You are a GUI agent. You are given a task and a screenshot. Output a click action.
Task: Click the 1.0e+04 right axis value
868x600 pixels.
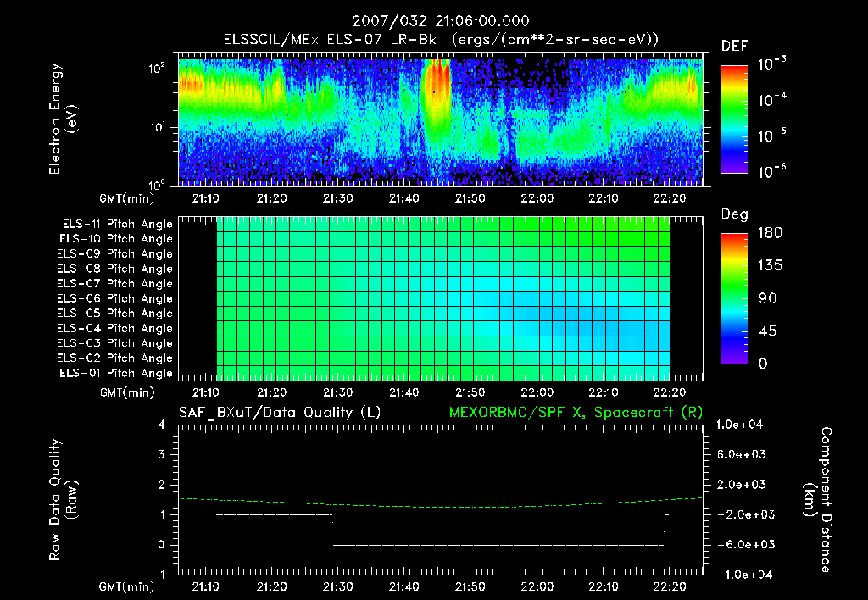pyautogui.click(x=739, y=425)
